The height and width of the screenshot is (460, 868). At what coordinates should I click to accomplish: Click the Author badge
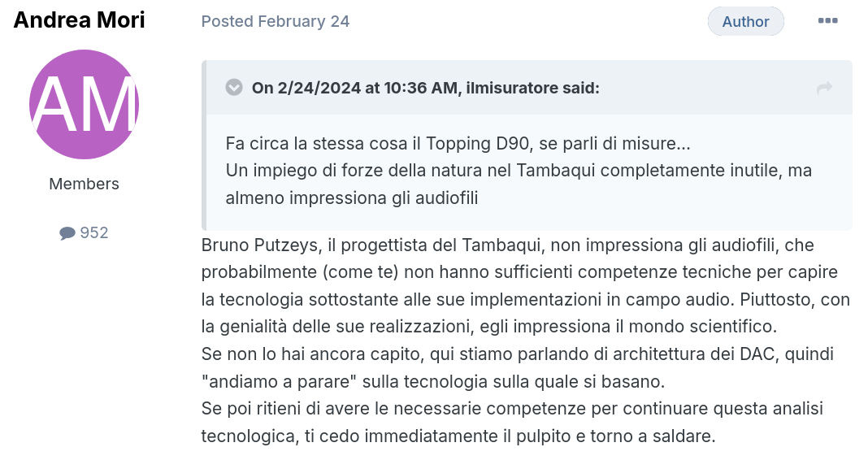[745, 21]
